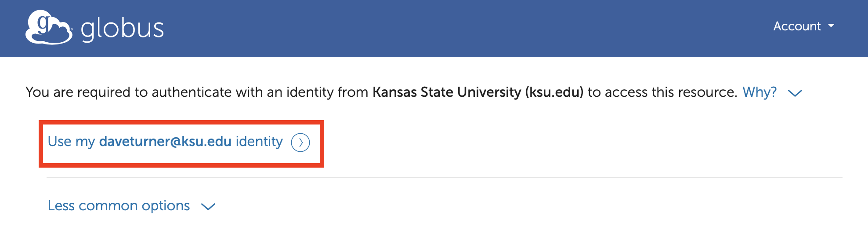868x249 pixels.
Task: Click the empty middle of the blue header bar
Action: tap(439, 28)
